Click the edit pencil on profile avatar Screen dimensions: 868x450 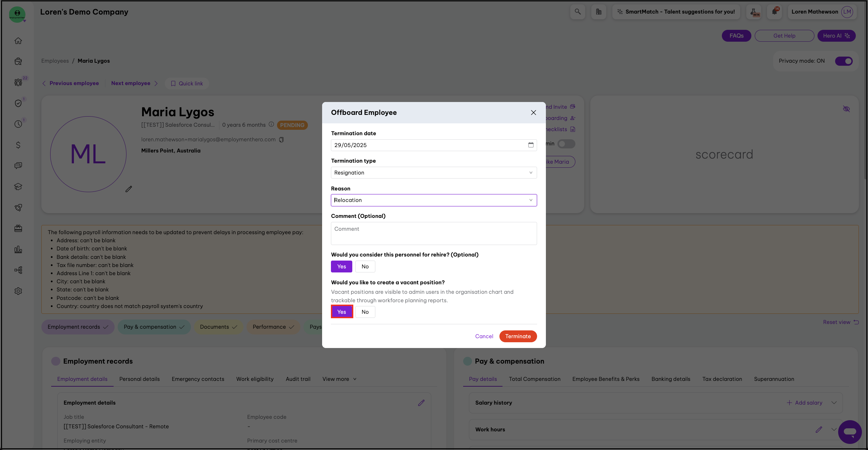[x=129, y=189]
